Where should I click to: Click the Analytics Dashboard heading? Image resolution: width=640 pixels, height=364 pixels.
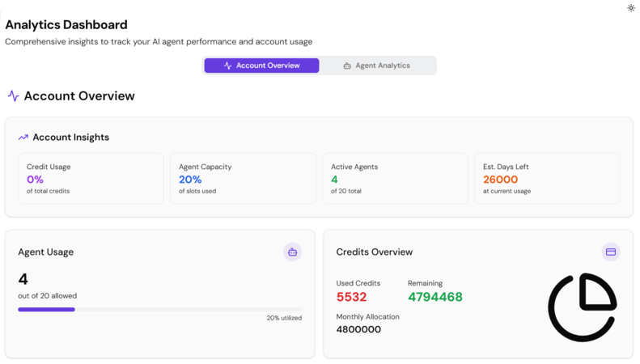coord(66,25)
